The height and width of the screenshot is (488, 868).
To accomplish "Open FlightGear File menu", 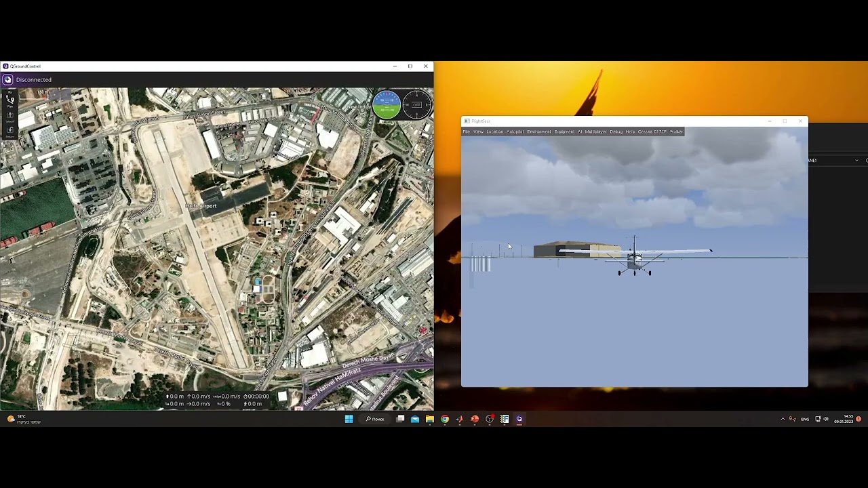I will pos(466,131).
